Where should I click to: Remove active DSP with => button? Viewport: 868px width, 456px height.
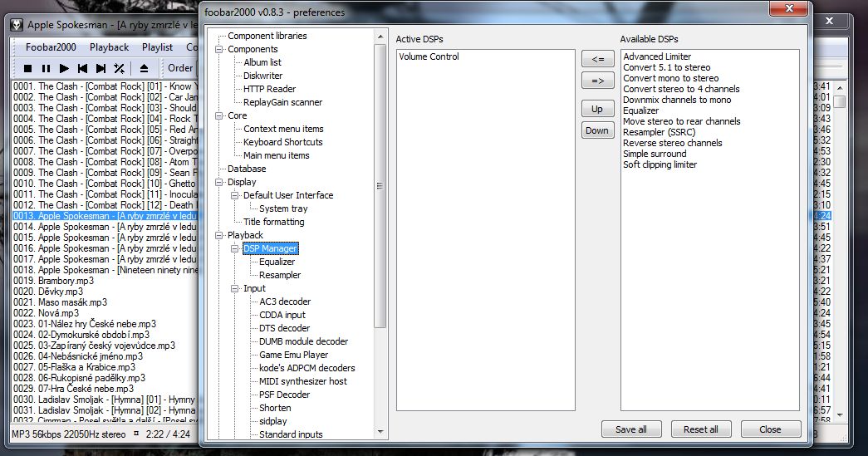(x=598, y=81)
